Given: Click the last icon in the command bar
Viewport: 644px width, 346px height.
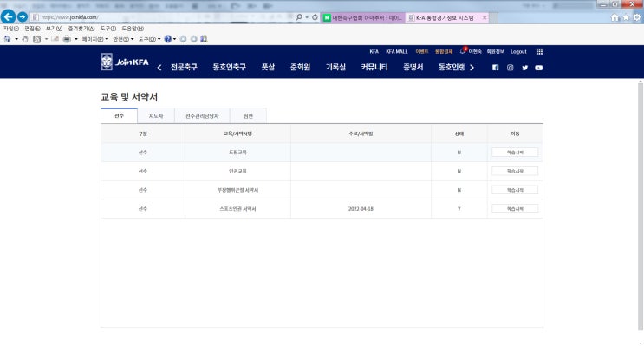Looking at the screenshot, I should tap(204, 39).
